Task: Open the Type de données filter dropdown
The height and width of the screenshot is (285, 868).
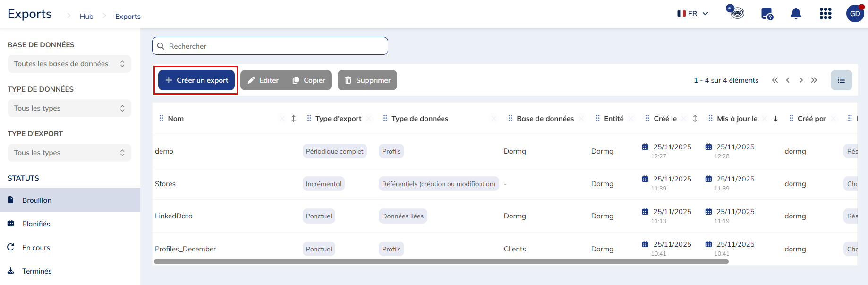Action: click(x=69, y=108)
